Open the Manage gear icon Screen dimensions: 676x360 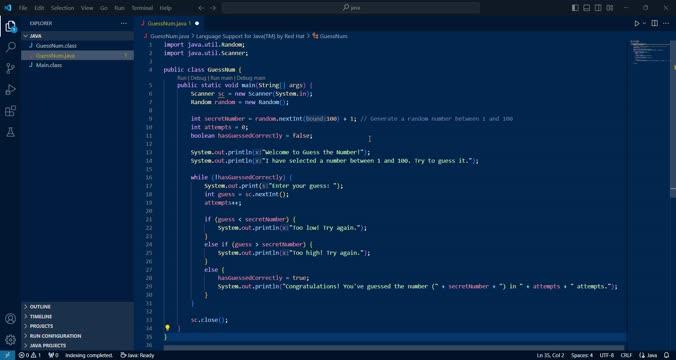10,340
